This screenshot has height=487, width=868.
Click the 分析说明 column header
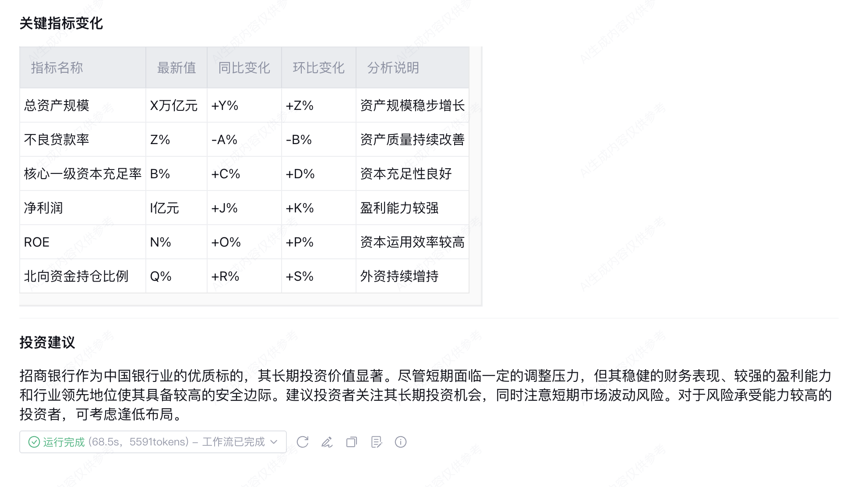[x=393, y=68]
